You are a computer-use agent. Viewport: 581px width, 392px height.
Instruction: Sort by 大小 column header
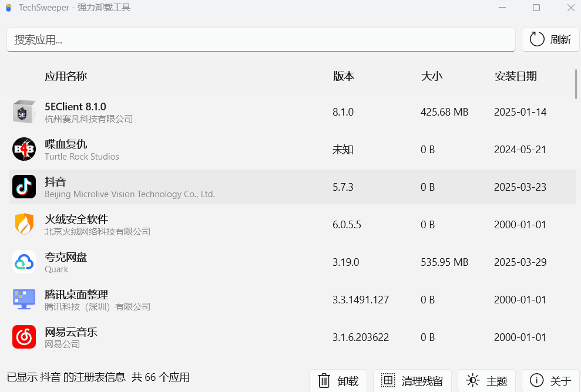click(x=432, y=76)
